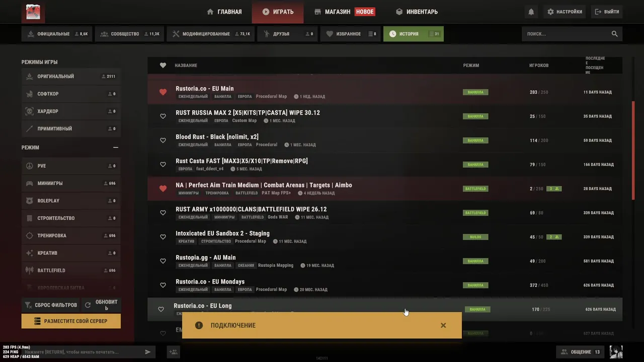Show Сообщество community servers
The height and width of the screenshot is (362, 644).
129,34
